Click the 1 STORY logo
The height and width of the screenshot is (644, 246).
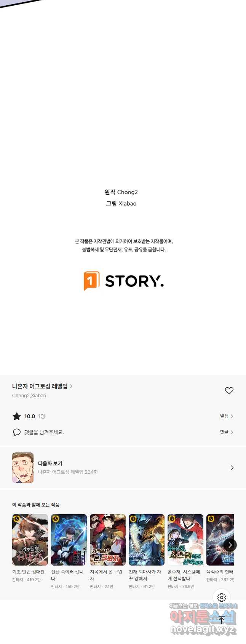(x=123, y=281)
